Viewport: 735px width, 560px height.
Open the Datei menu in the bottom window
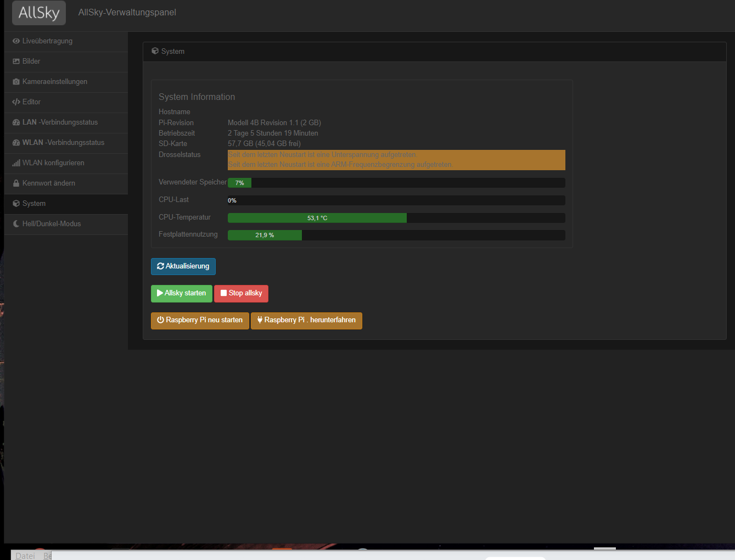tap(25, 556)
